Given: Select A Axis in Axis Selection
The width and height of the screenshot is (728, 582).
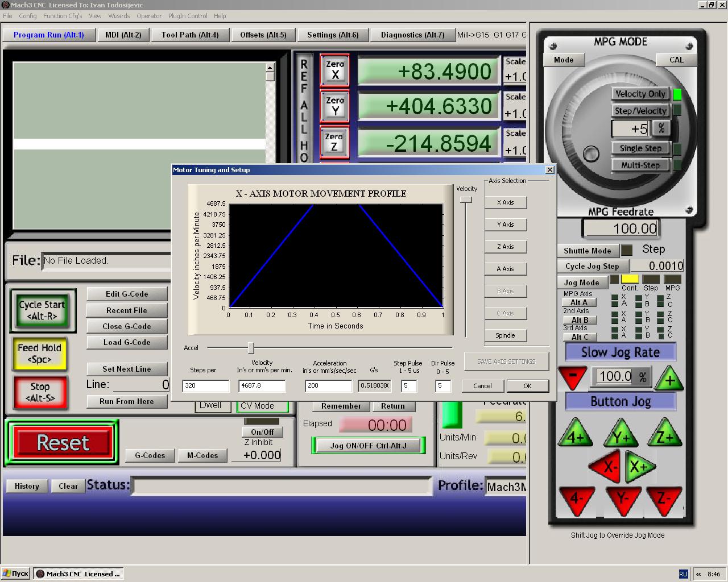Looking at the screenshot, I should [x=505, y=269].
